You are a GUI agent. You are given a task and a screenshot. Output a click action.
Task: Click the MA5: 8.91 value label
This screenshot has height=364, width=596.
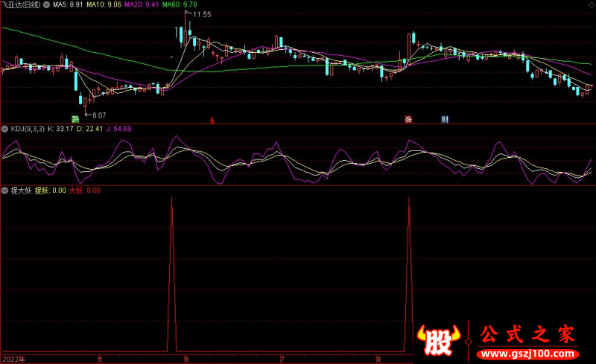point(68,4)
